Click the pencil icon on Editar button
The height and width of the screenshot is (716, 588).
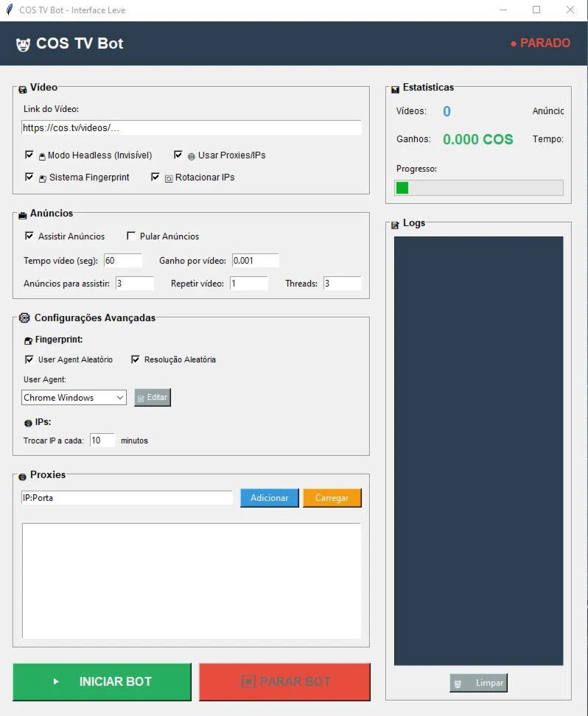click(141, 399)
